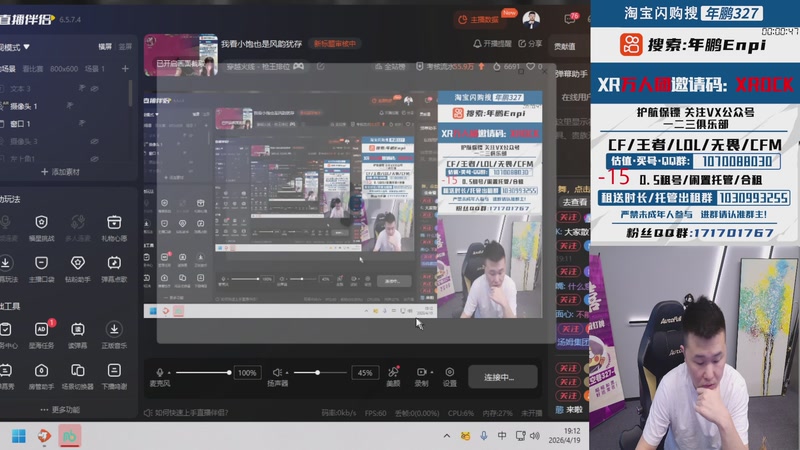Select the 穿越火线 game category tag
This screenshot has height=450, width=800.
pyautogui.click(x=265, y=66)
